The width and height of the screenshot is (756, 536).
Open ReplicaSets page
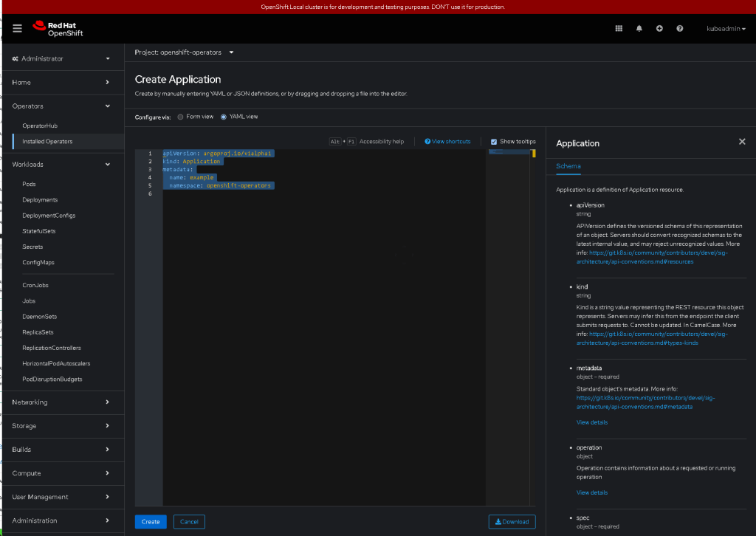coord(38,332)
